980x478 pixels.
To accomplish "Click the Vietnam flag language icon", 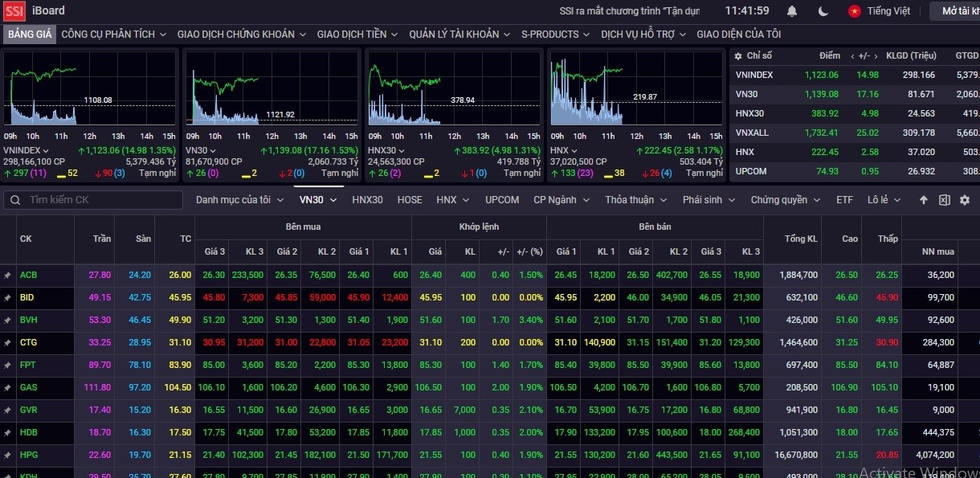I will point(855,11).
